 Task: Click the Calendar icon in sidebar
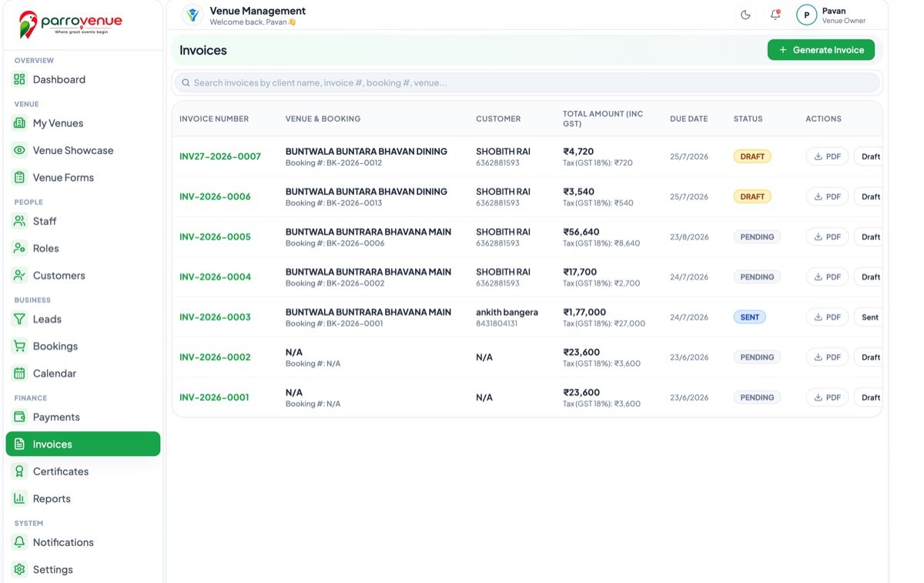click(x=20, y=373)
